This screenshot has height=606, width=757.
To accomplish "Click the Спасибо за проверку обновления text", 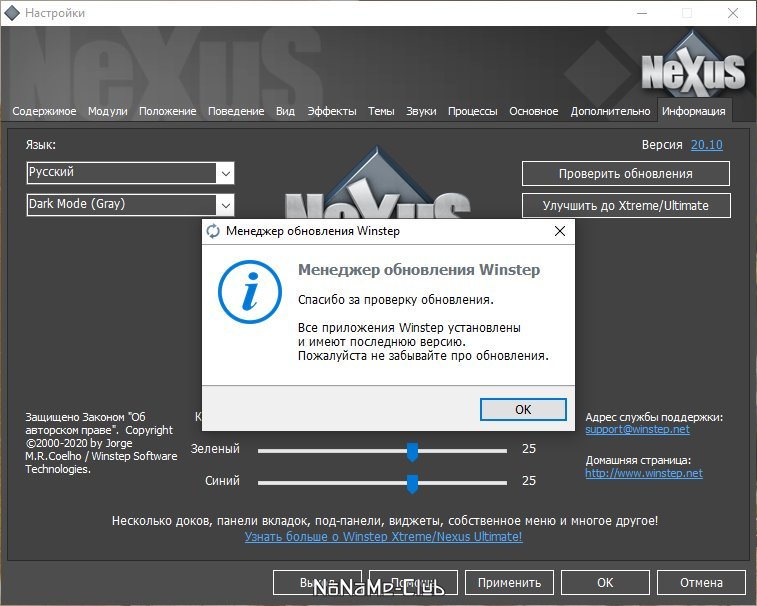I will pyautogui.click(x=395, y=300).
